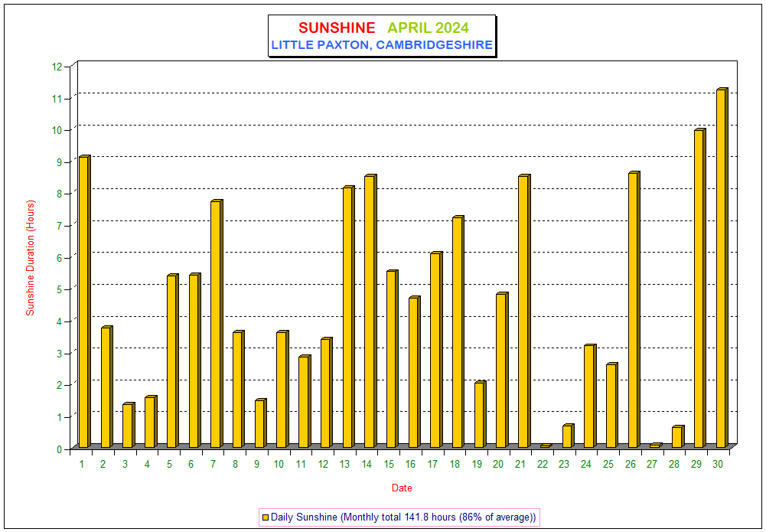Select the bar for date 18
This screenshot has width=766, height=532.
point(458,332)
